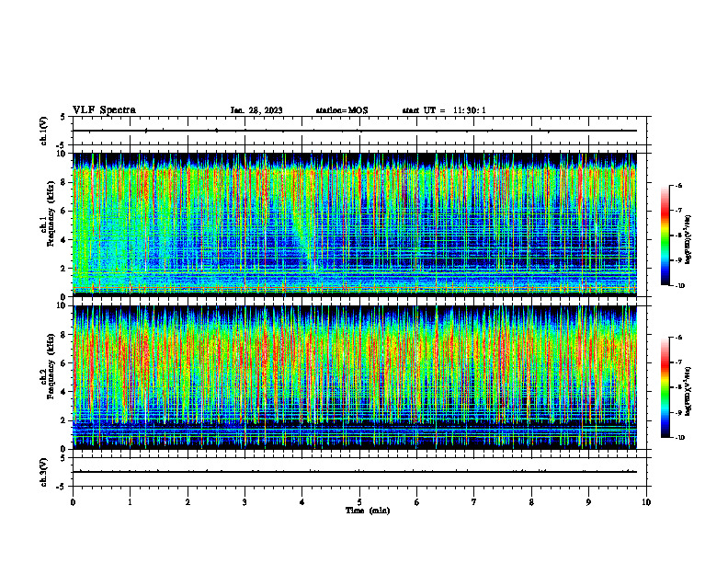The width and height of the screenshot is (728, 563).
Task: Click the ch.2 frequency axis "2" tick label
Action: point(64,420)
